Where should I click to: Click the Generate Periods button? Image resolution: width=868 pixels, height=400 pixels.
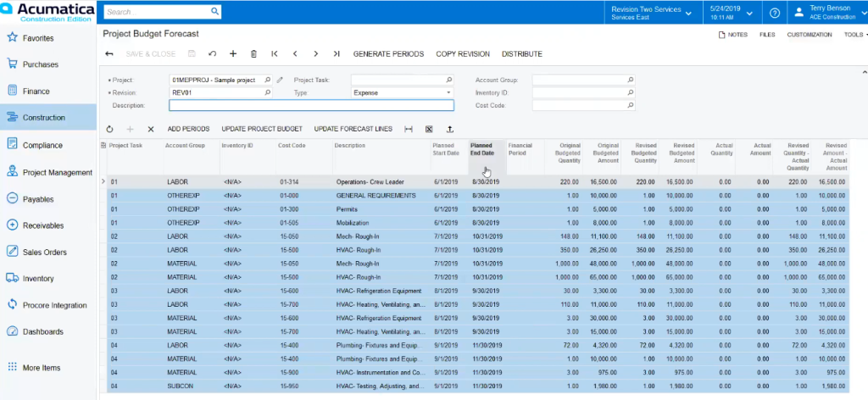[x=388, y=54]
